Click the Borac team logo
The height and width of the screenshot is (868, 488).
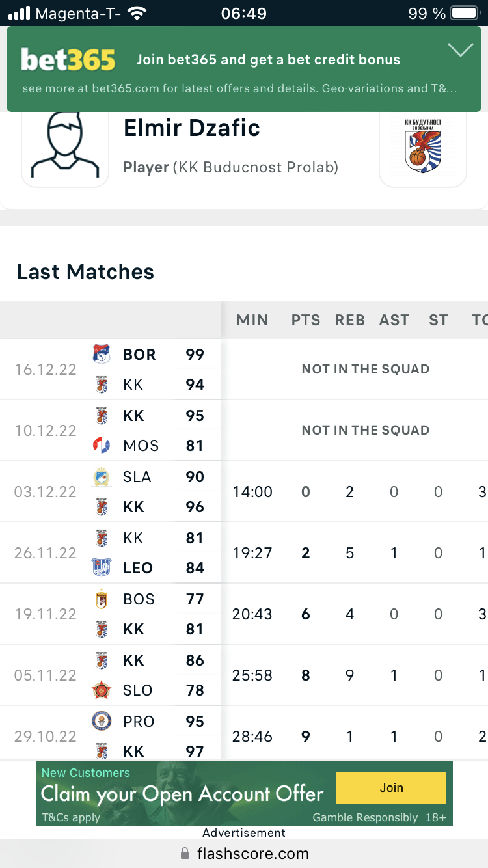[x=102, y=354]
